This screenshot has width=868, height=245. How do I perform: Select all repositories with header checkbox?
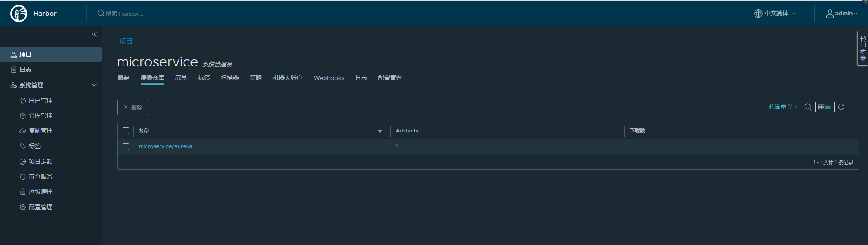click(x=126, y=131)
